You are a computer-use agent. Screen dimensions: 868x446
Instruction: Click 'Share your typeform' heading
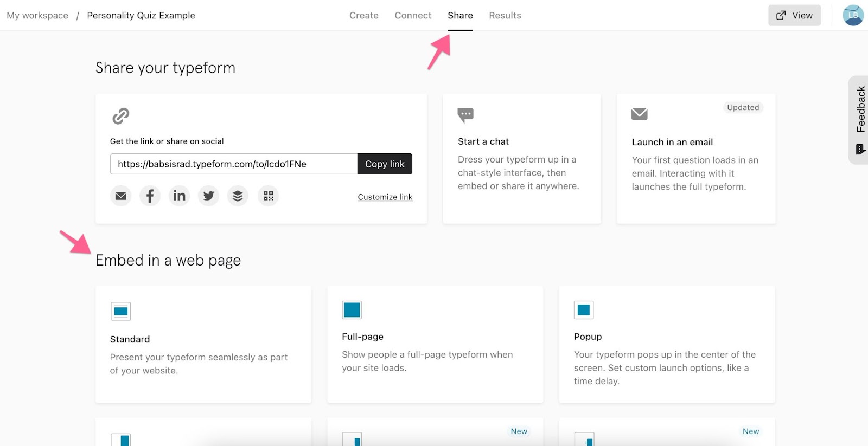click(165, 68)
